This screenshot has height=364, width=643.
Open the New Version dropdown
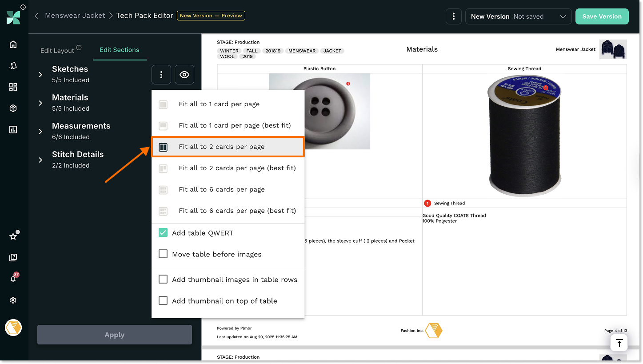518,16
